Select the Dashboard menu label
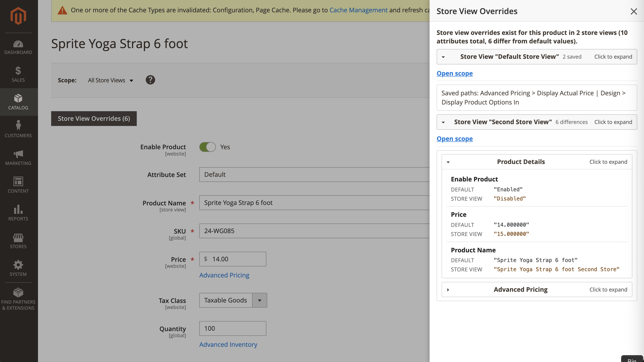This screenshot has height=362, width=644. (18, 52)
